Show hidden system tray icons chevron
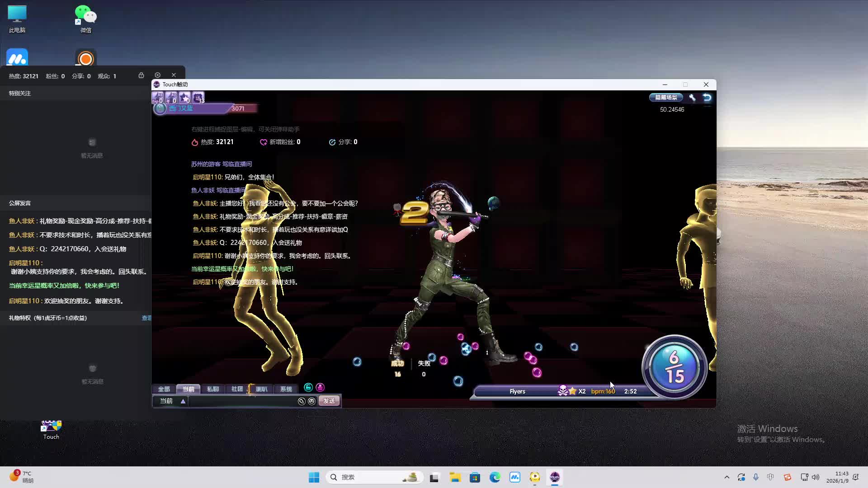This screenshot has width=868, height=488. point(726,477)
